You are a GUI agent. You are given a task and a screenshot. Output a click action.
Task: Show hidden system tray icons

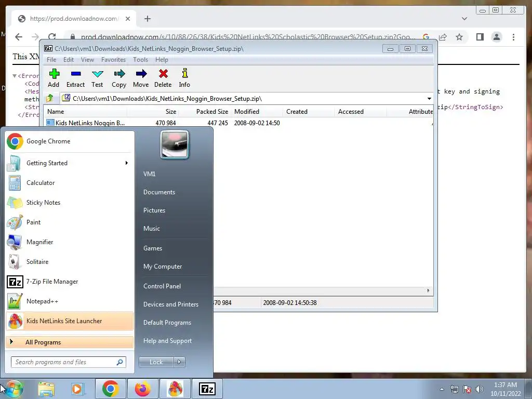442,390
